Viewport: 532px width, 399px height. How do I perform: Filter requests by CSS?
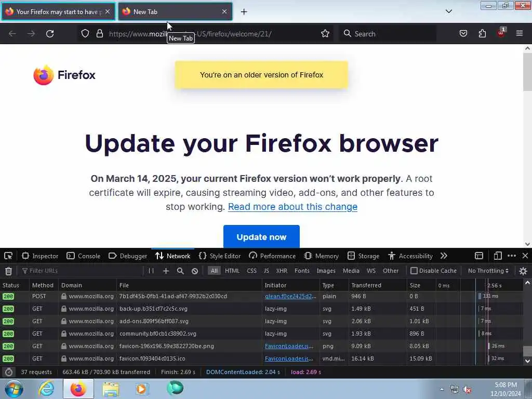click(251, 271)
